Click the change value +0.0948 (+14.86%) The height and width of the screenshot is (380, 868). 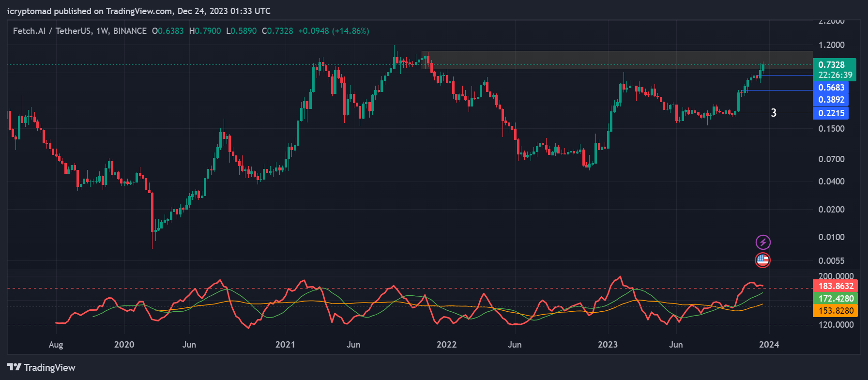point(334,31)
